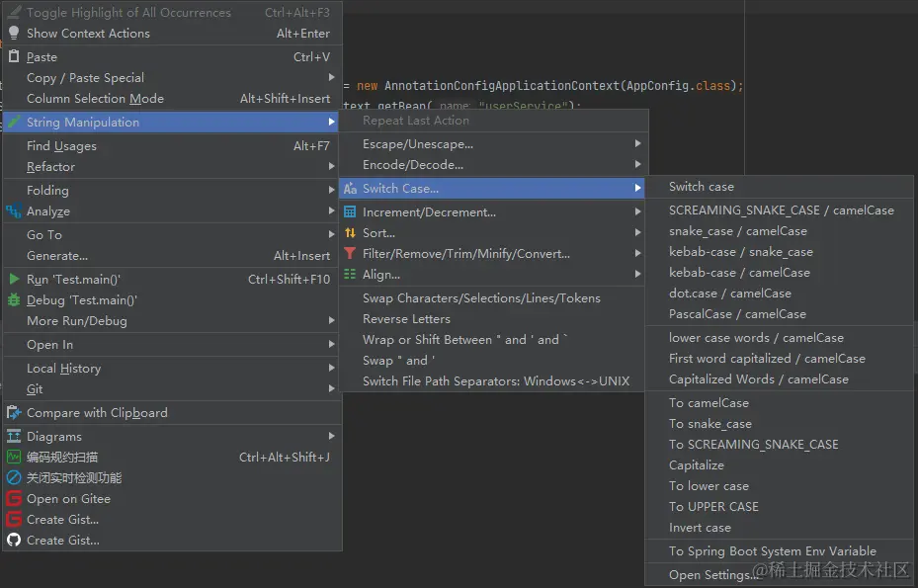Image resolution: width=918 pixels, height=588 pixels.
Task: Open Settings from the Switch Case submenu
Action: tap(713, 575)
